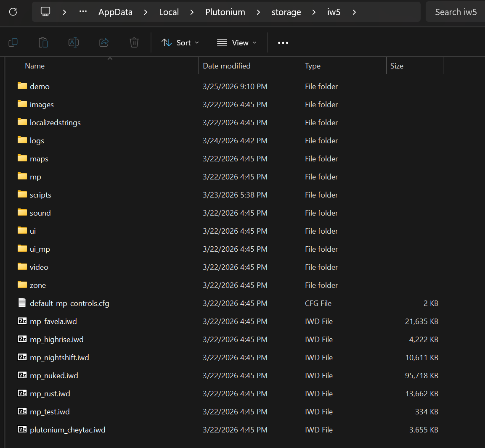The width and height of the screenshot is (485, 448).
Task: Click the iw5 breadcrumb segment
Action: point(334,12)
